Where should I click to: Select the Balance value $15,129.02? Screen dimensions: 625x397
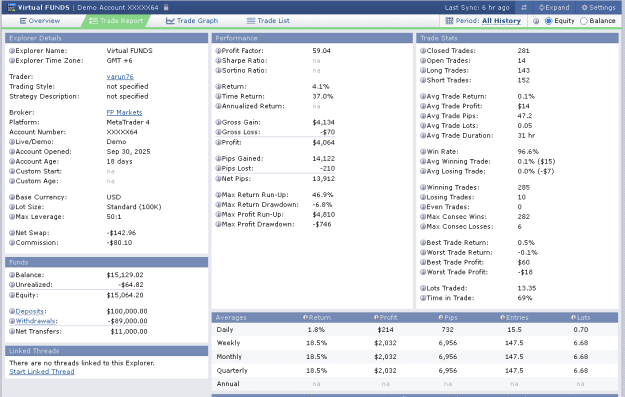click(x=125, y=275)
